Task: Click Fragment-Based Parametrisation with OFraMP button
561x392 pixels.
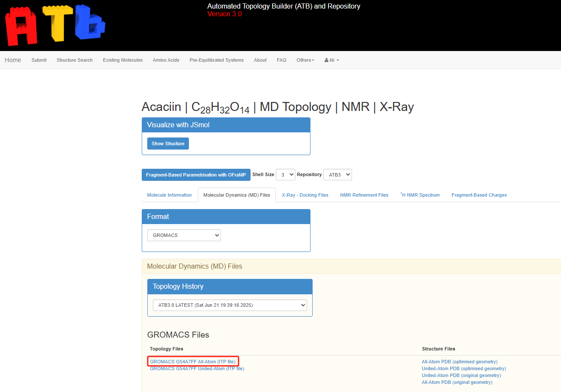Action: tap(196, 175)
